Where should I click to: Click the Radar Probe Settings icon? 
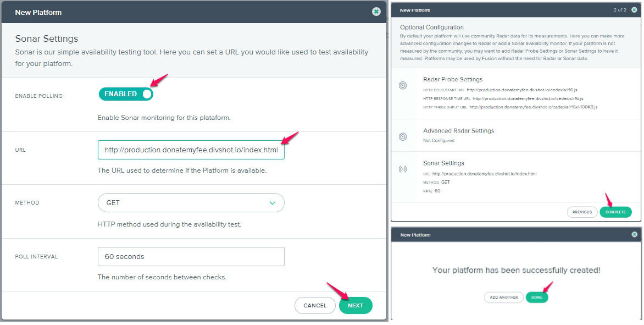403,85
